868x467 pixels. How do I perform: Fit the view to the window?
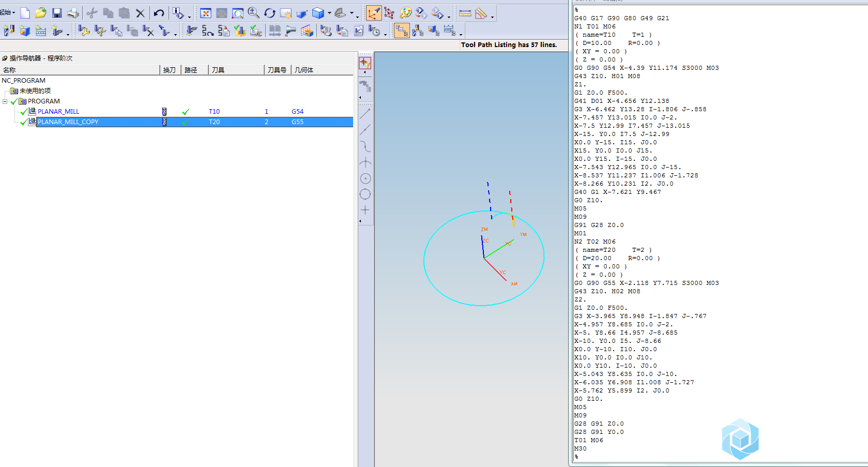tap(206, 13)
